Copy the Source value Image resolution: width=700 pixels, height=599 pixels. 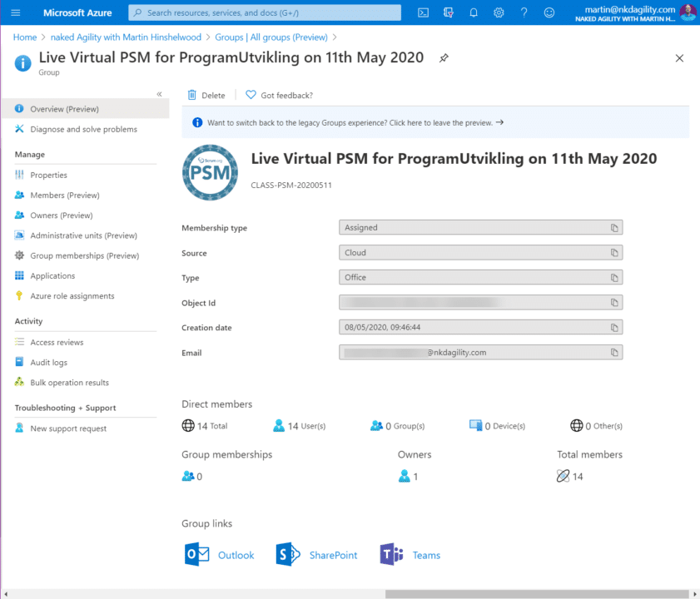[x=614, y=253]
